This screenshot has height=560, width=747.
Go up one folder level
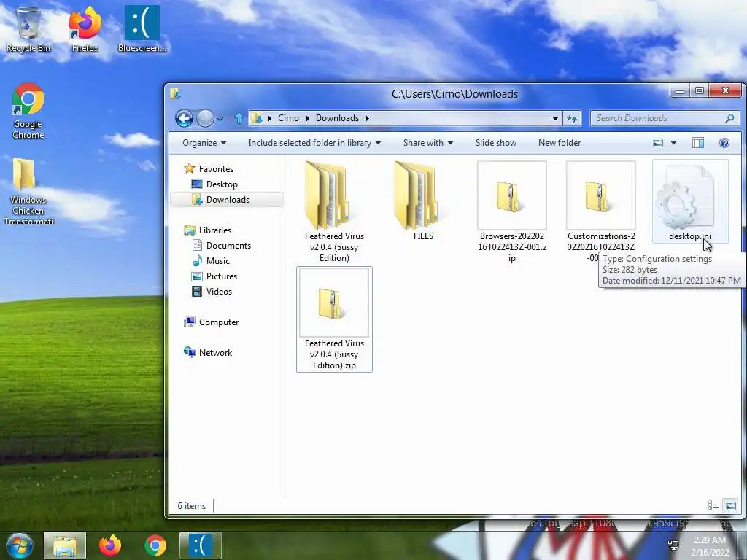[x=239, y=118]
